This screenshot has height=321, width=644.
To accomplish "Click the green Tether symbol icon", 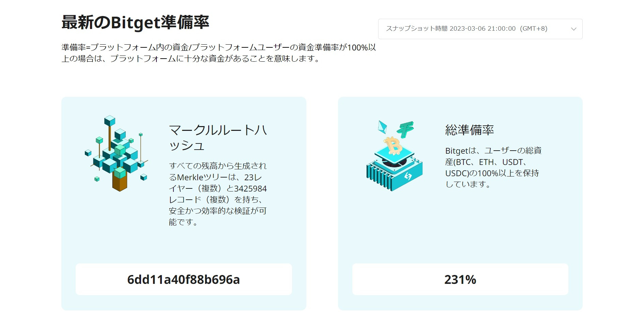I will [x=405, y=129].
